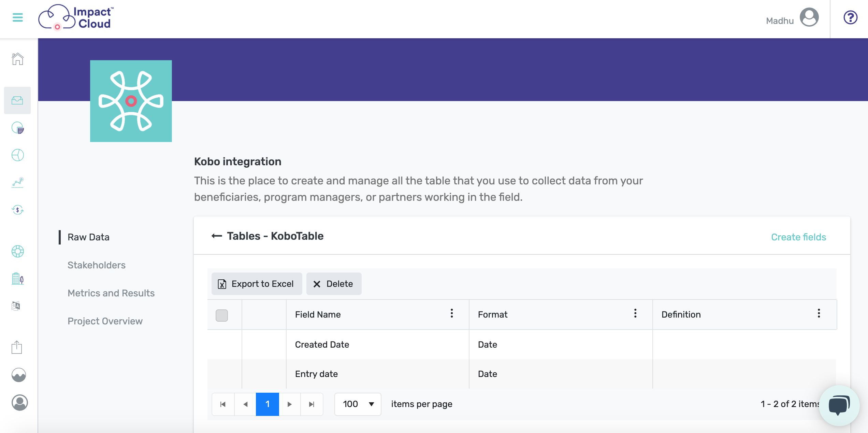868x433 pixels.
Task: Open the profile icon in sidebar bottom
Action: coord(19,403)
